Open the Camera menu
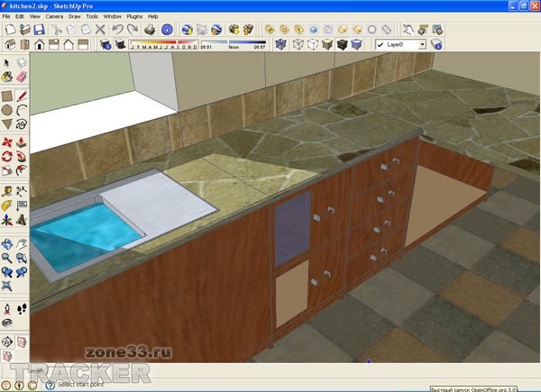 54,16
